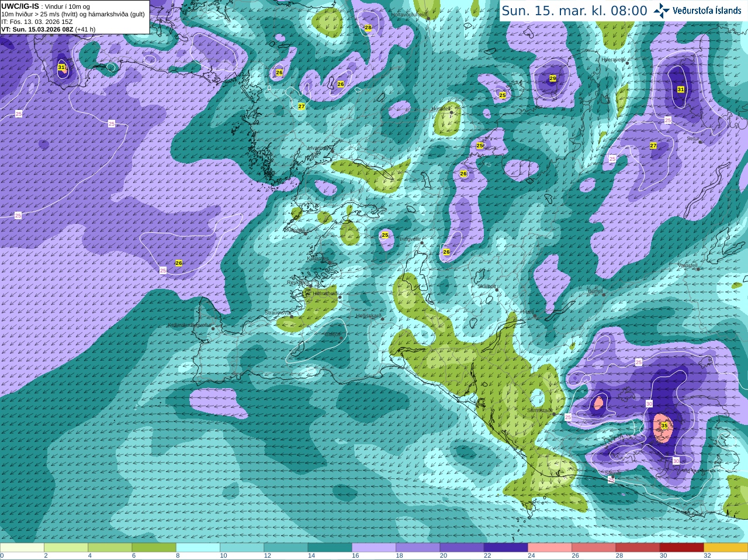Click the yellow 28 gust marker
The height and width of the screenshot is (560, 748).
[368, 27]
